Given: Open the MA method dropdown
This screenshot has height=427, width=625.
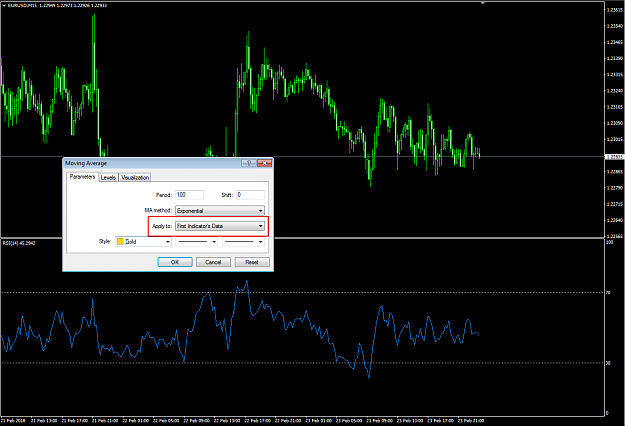Looking at the screenshot, I should [x=220, y=211].
